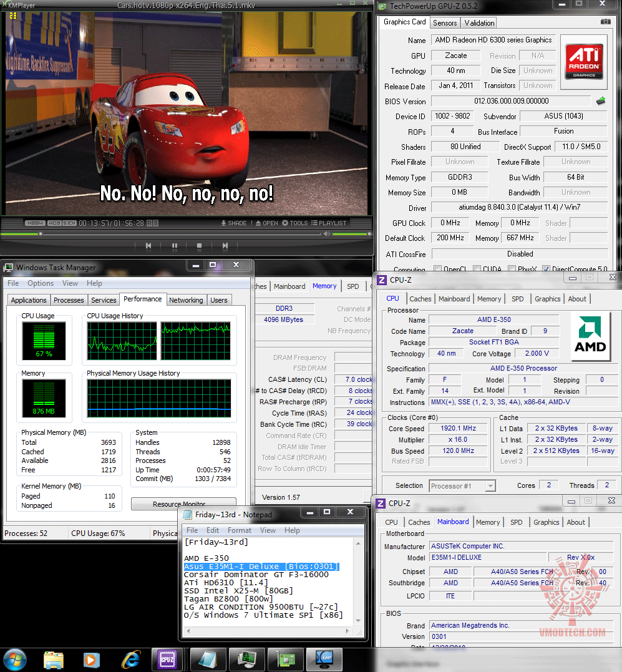The width and height of the screenshot is (622, 672).
Task: Switch to CPU-Z via taskbar icon
Action: (167, 660)
